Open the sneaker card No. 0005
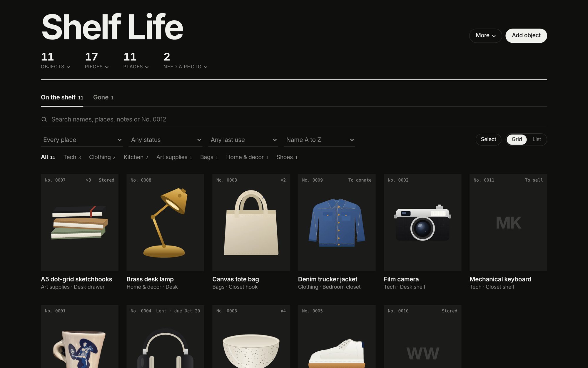 click(337, 336)
